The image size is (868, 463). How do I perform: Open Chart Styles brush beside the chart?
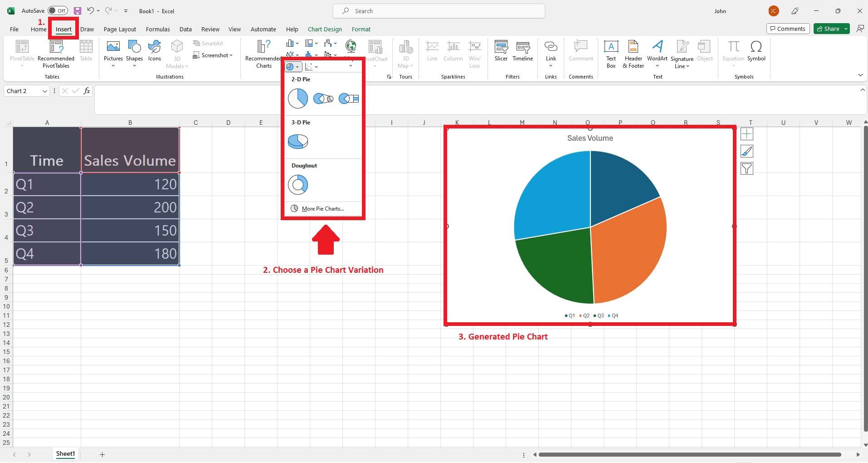(747, 151)
